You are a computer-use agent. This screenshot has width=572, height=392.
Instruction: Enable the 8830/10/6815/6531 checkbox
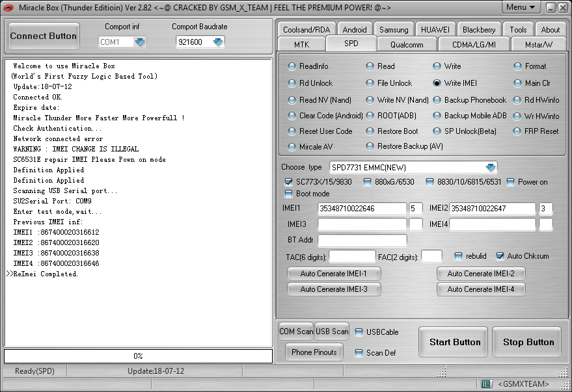coord(429,182)
